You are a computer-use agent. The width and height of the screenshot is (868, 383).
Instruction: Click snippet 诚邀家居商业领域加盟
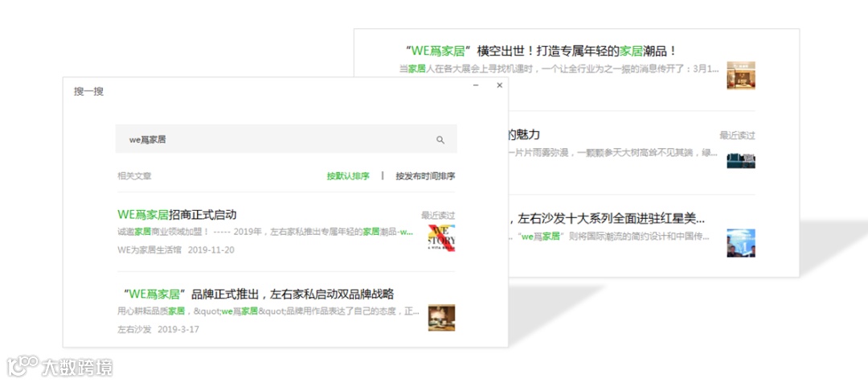tap(265, 232)
